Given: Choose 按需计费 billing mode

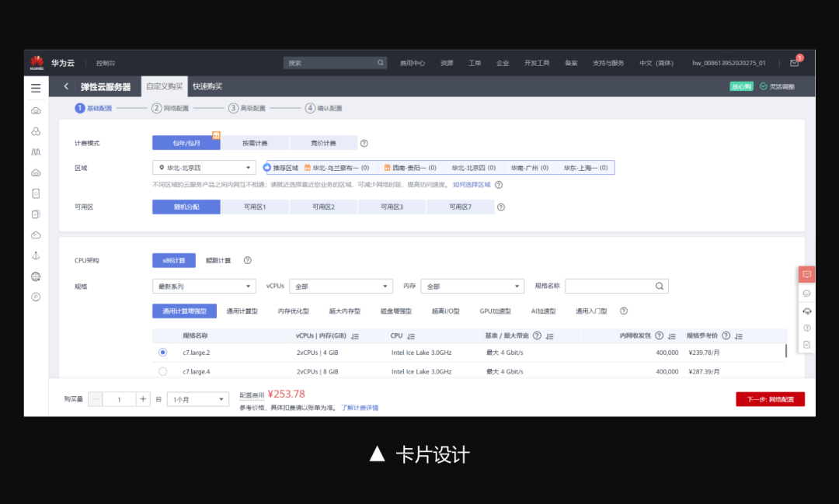Looking at the screenshot, I should tap(255, 143).
